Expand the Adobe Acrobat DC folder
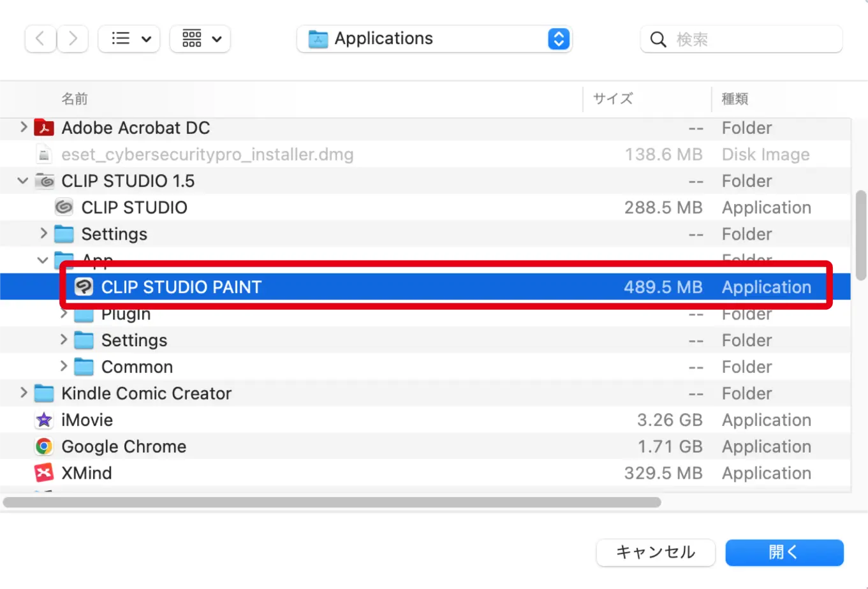868x589 pixels. [x=24, y=127]
